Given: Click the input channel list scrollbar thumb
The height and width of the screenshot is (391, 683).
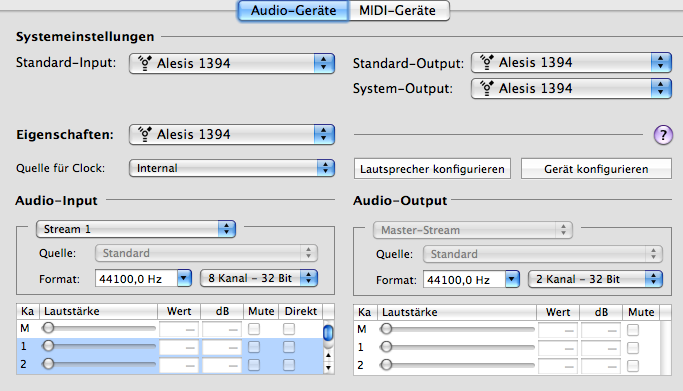Looking at the screenshot, I should pos(328,333).
